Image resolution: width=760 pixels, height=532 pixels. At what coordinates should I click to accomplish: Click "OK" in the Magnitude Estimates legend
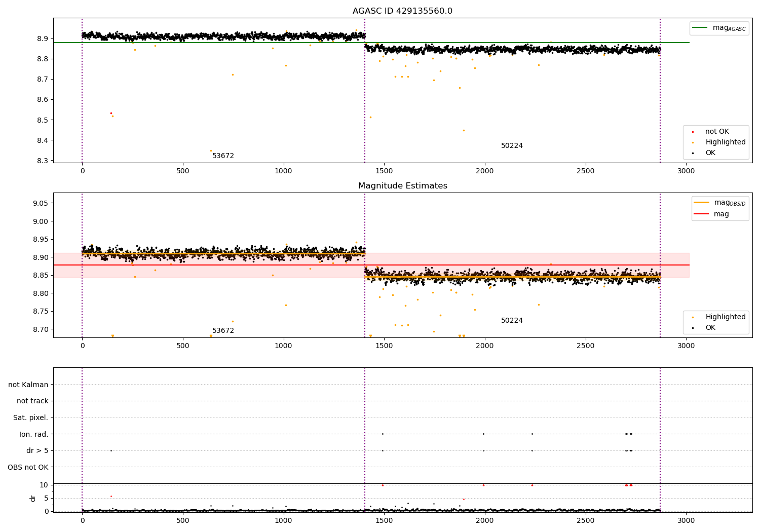pos(710,328)
